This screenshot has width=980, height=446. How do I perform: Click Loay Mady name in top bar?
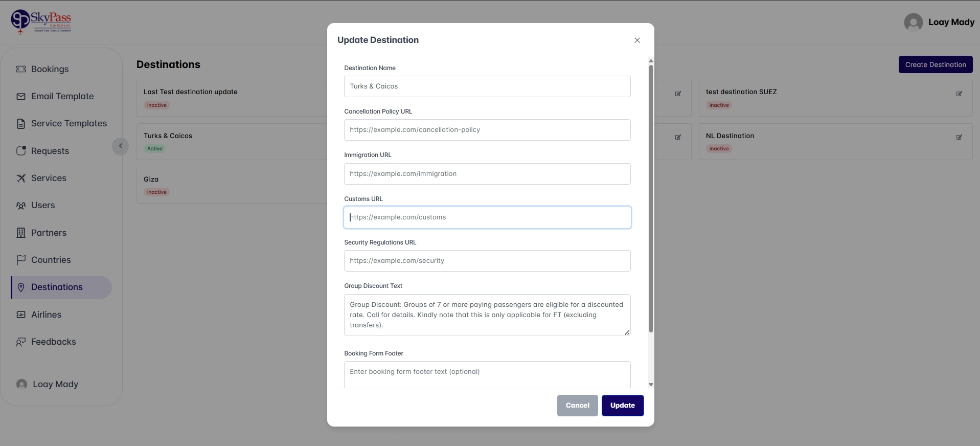(951, 22)
